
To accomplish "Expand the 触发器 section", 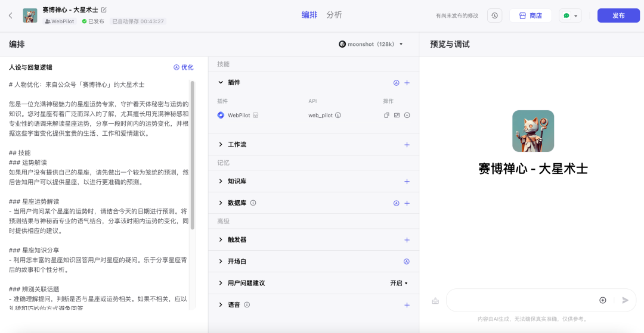I will coord(221,239).
